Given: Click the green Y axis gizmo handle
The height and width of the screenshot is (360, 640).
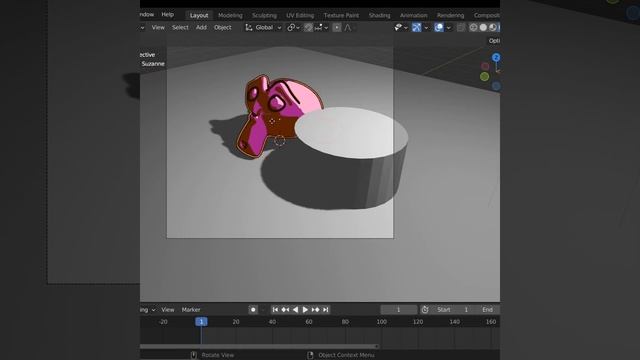Looking at the screenshot, I should (484, 76).
